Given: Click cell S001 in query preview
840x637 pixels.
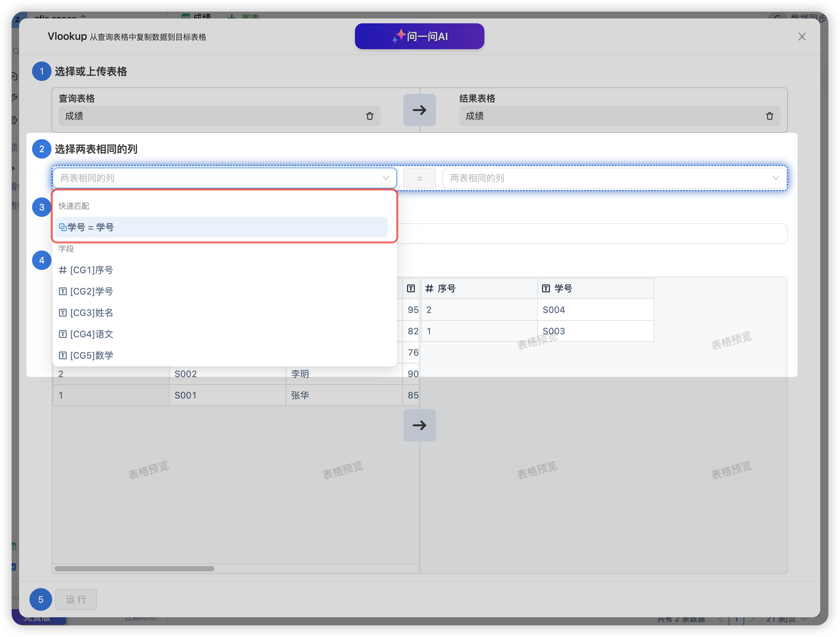Looking at the screenshot, I should pyautogui.click(x=227, y=395).
